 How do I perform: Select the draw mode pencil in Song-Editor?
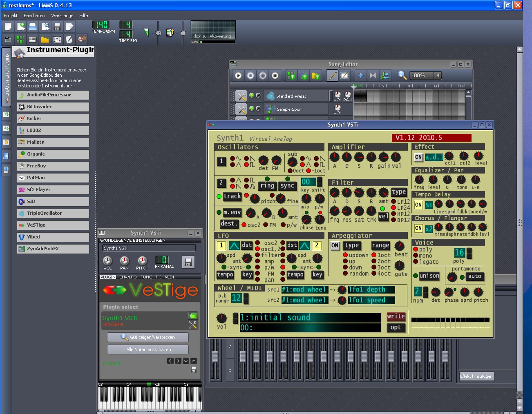[332, 76]
